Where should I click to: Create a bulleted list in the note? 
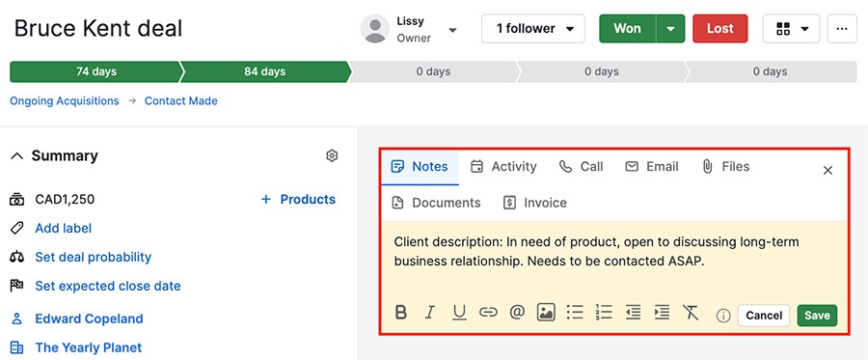pyautogui.click(x=575, y=313)
